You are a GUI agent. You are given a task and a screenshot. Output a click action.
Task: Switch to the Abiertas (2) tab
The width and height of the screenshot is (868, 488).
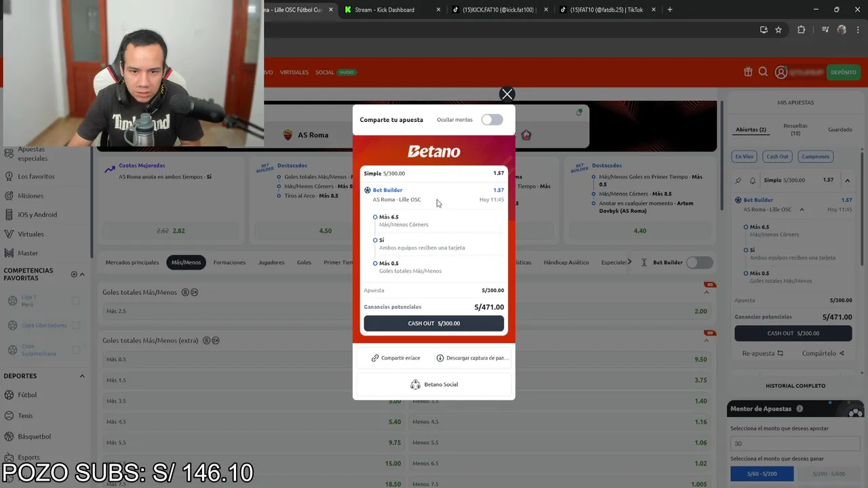[x=751, y=129]
